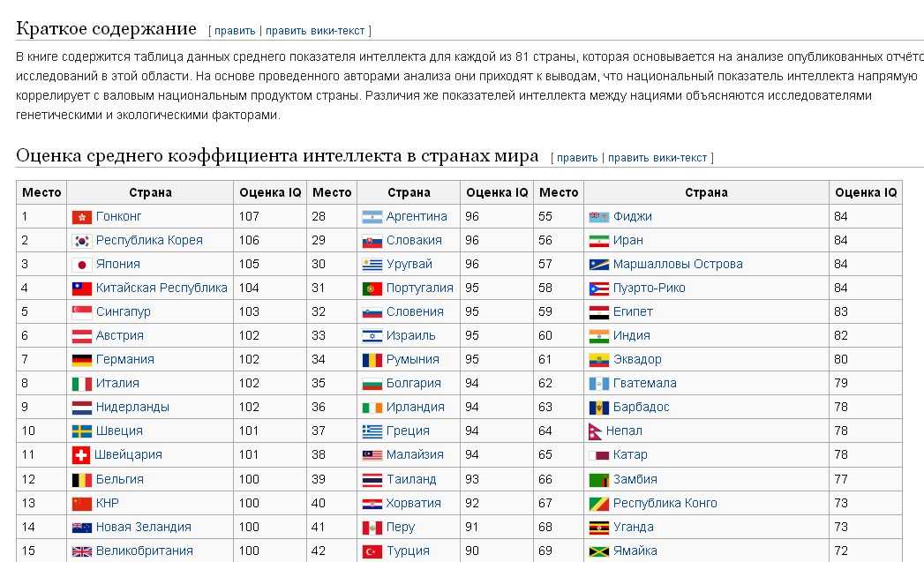Click the flag next to КНР
The width and height of the screenshot is (924, 562).
click(82, 504)
